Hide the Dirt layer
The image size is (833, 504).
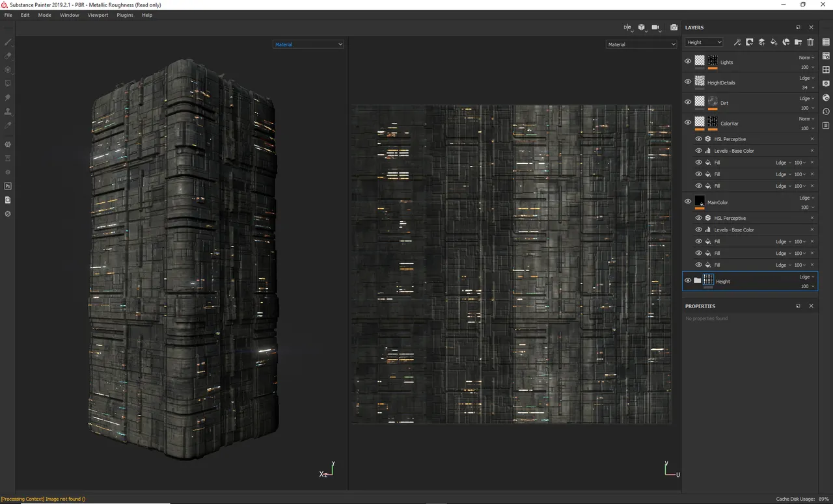(688, 101)
